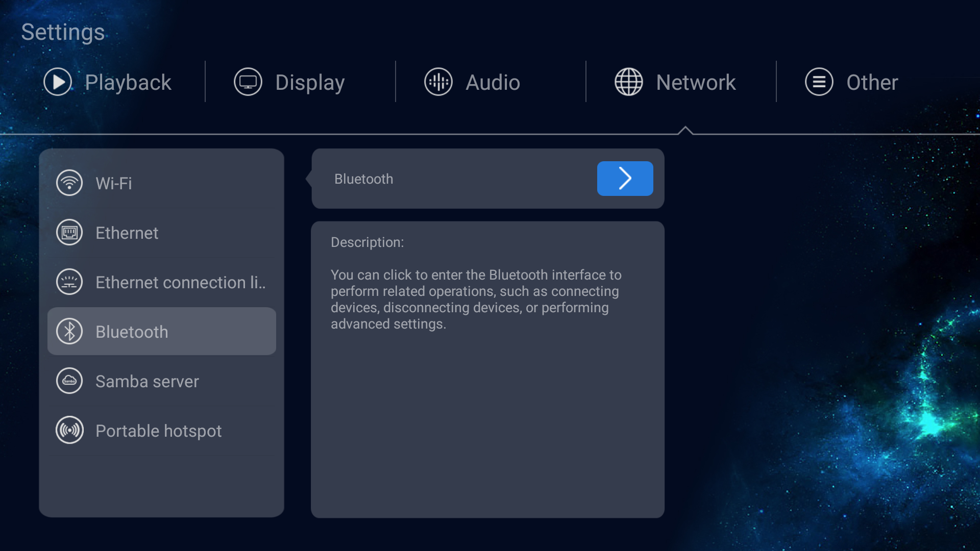Switch to the Network tab
This screenshot has width=980, height=551.
point(675,82)
